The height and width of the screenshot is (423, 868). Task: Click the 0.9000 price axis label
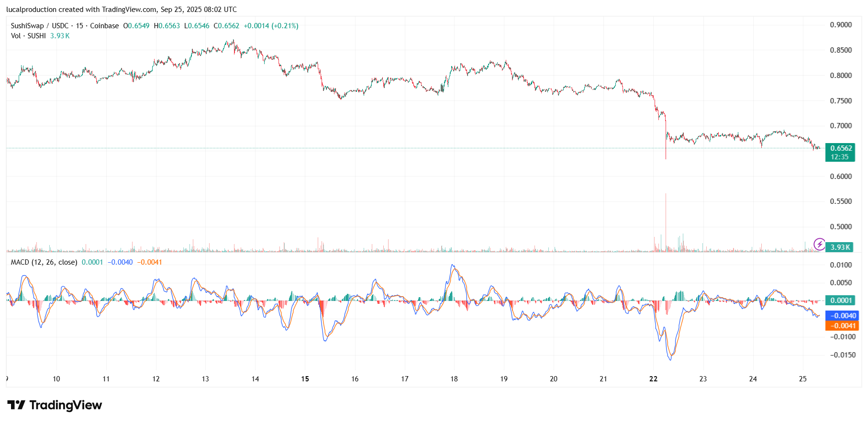(841, 25)
